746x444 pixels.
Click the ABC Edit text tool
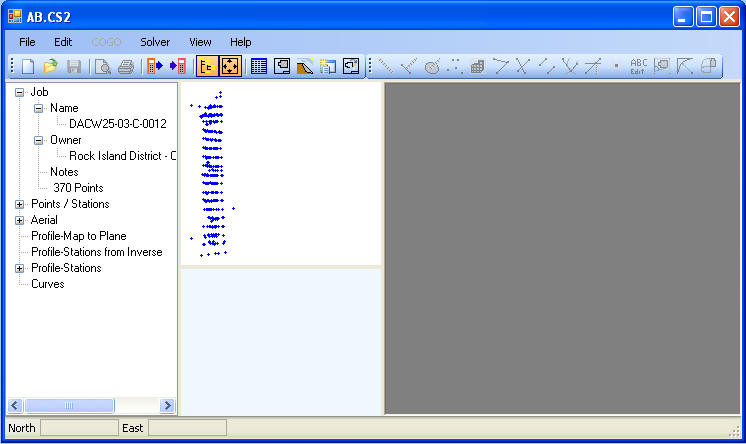[x=638, y=66]
